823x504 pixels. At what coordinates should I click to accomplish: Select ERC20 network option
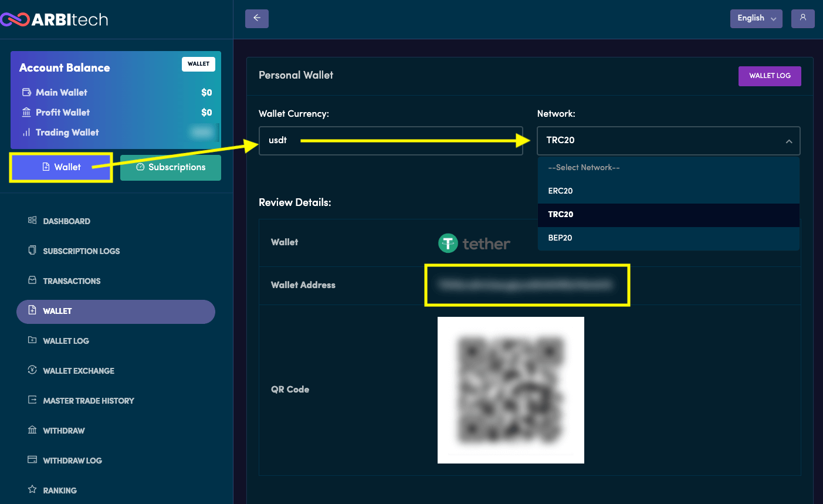[x=560, y=191]
